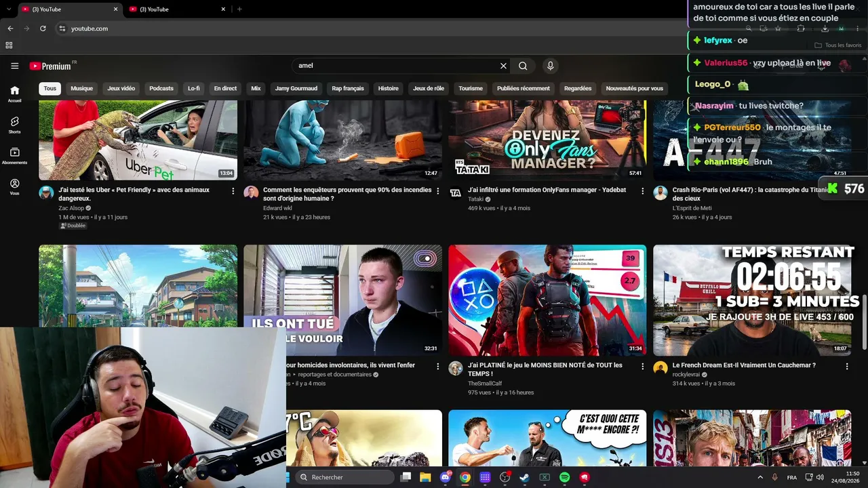Go back with the browser back arrow

coord(10,28)
